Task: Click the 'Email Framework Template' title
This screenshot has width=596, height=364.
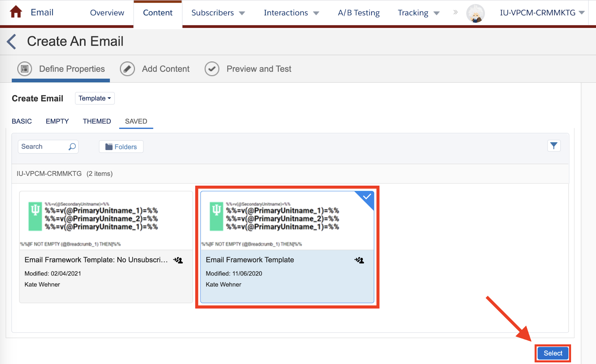Action: pos(250,260)
